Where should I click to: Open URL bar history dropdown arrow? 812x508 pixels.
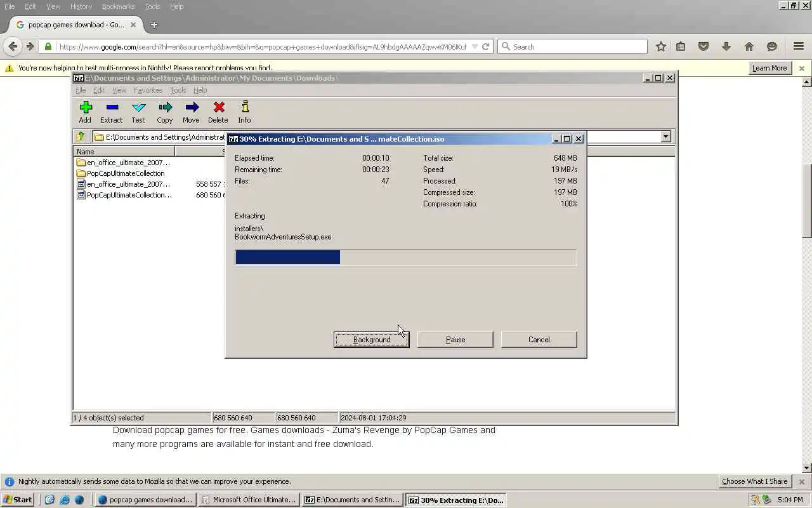(475, 46)
